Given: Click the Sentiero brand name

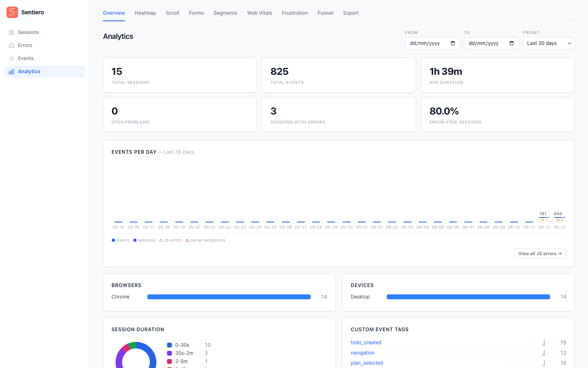Looking at the screenshot, I should pyautogui.click(x=33, y=12).
